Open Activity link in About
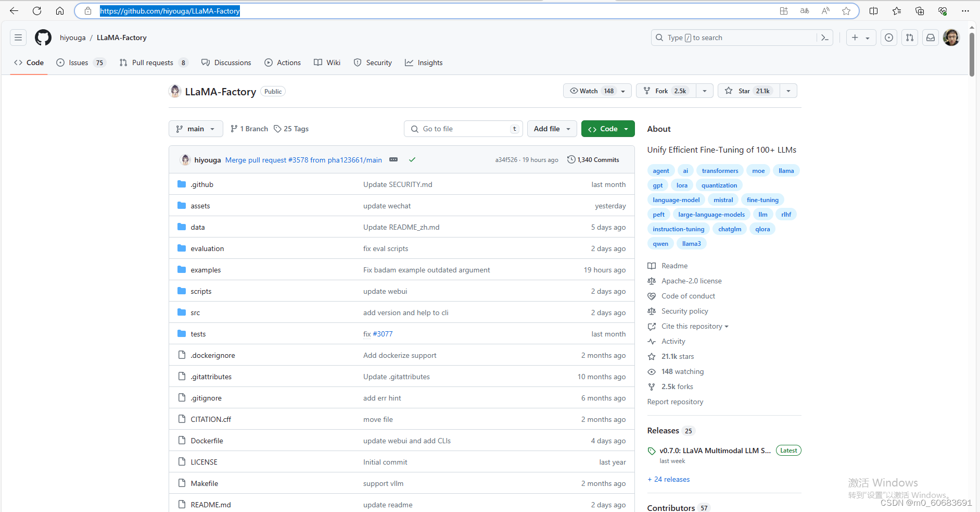 click(673, 341)
